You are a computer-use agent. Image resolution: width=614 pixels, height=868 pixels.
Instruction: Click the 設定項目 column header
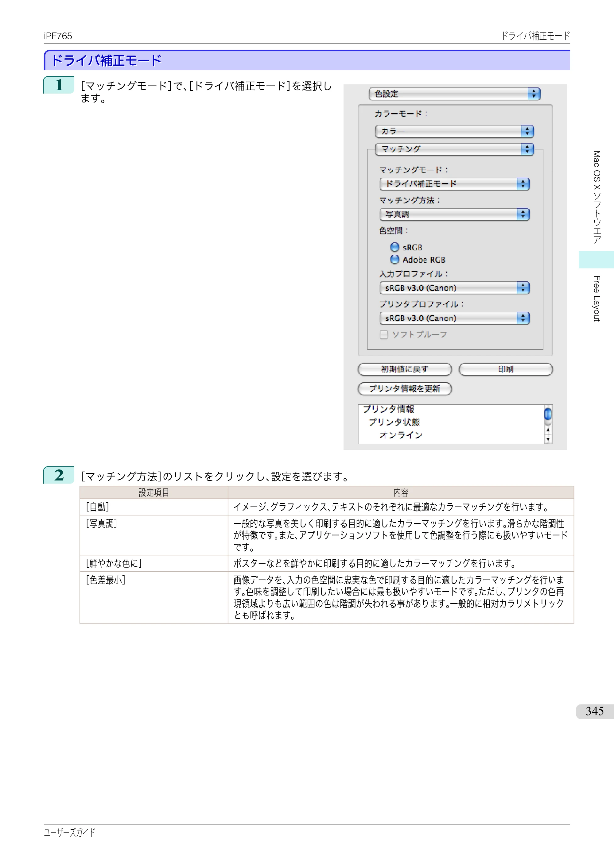pos(154,492)
